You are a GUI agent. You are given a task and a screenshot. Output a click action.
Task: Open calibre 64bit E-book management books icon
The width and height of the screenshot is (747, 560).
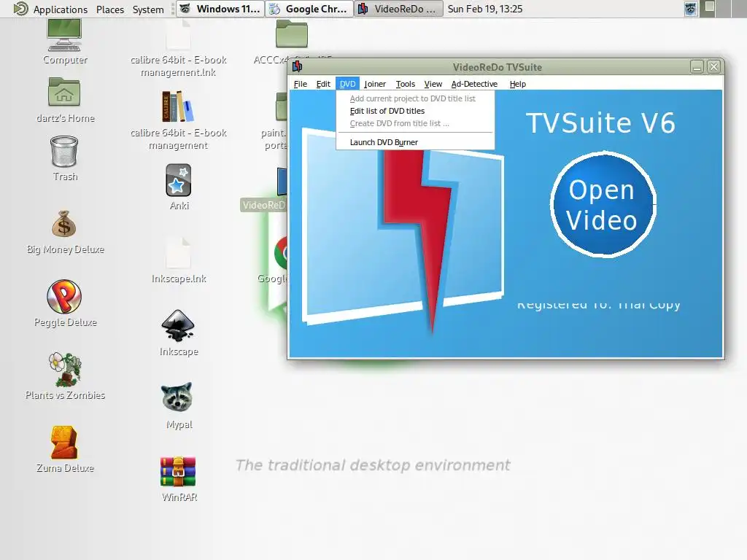178,106
